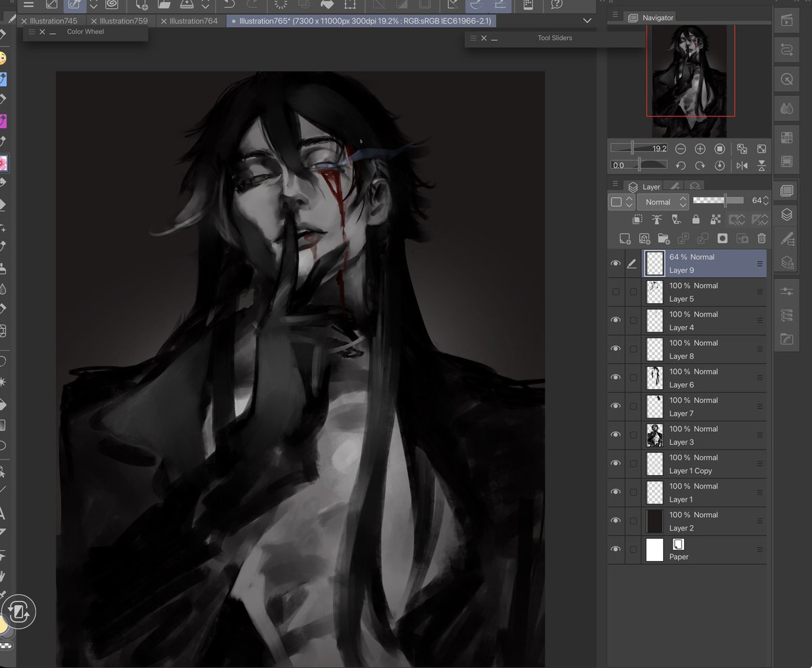This screenshot has height=668, width=812.
Task: Toggle visibility of Layer 1 Copy
Action: [x=615, y=464]
